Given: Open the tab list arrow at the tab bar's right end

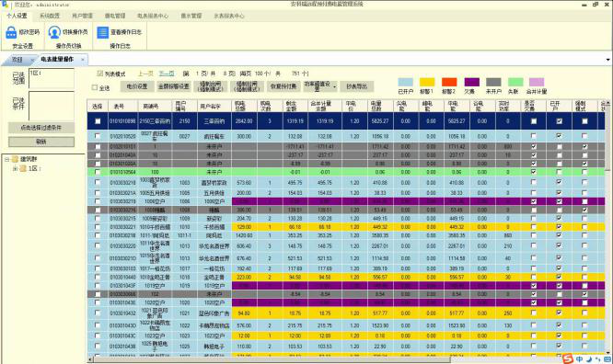Looking at the screenshot, I should (x=607, y=60).
